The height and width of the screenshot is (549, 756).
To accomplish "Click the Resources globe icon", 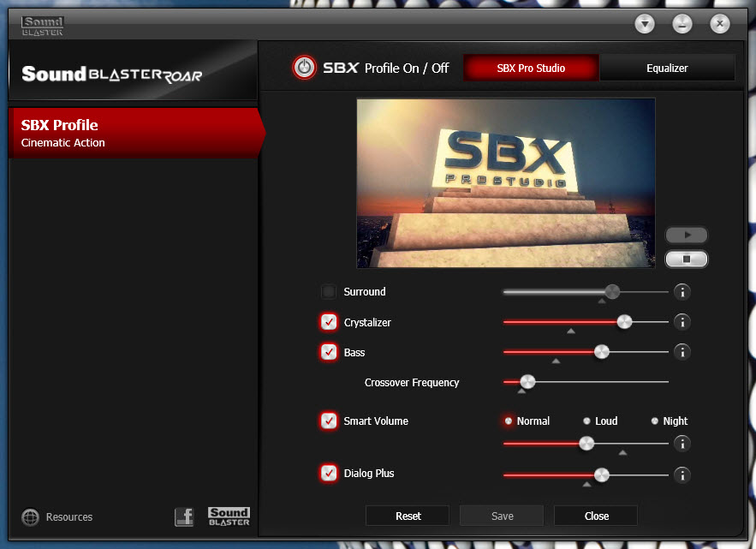I will click(30, 517).
